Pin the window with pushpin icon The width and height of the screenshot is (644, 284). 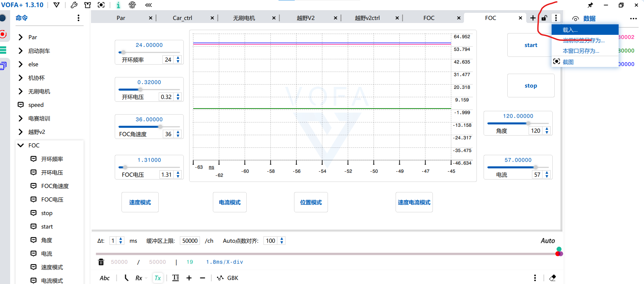590,5
